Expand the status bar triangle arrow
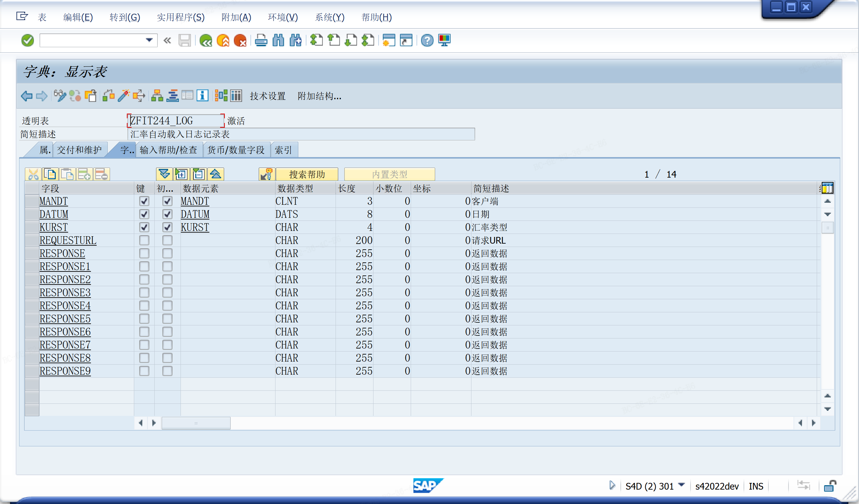 tap(612, 485)
